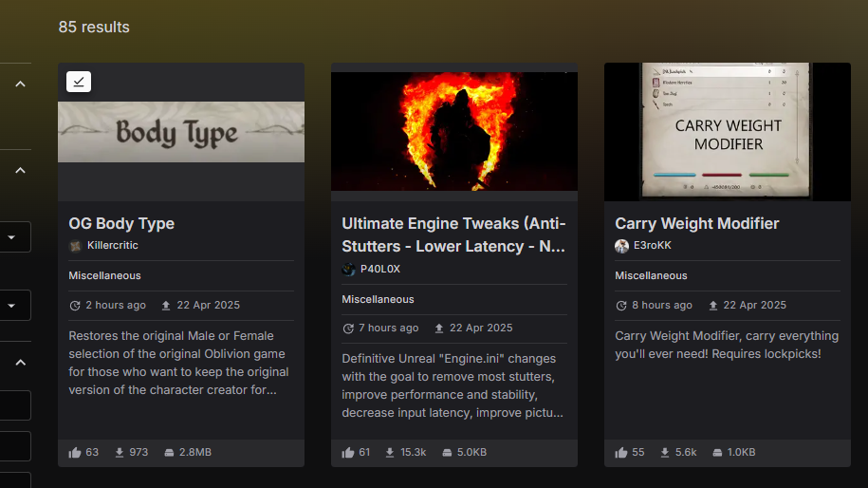
Task: Click the Ultimate Engine Tweaks description text
Action: pyautogui.click(x=452, y=385)
